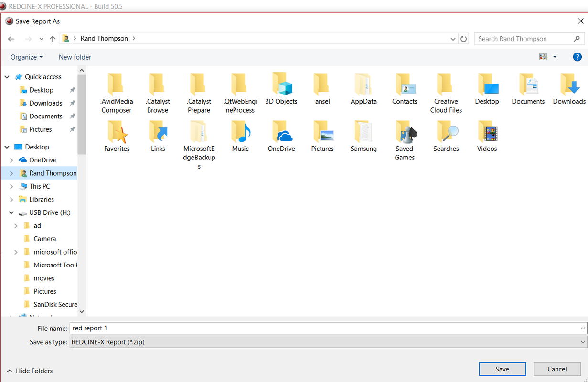The image size is (588, 382).
Task: Select Documents under Quick access
Action: (x=46, y=116)
